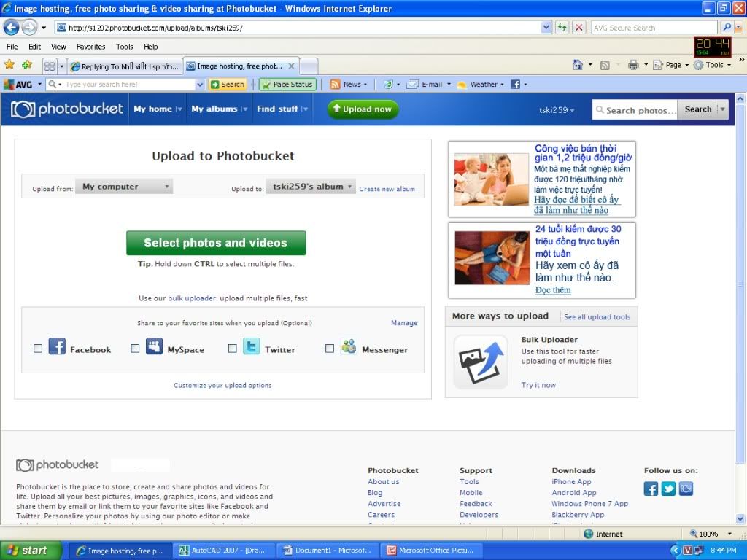Viewport: 747px width, 560px height.
Task: Click the footer Photobucket camera follow icon
Action: pos(686,489)
